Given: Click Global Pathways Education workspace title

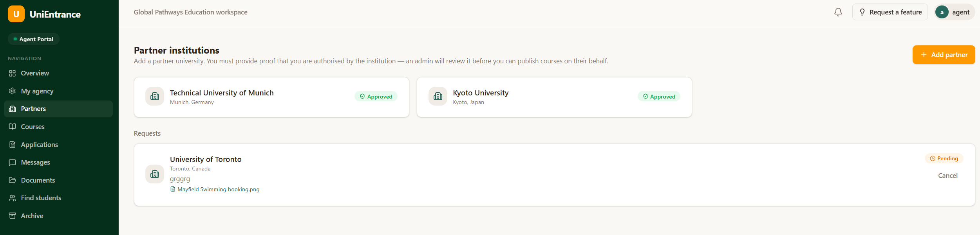Looking at the screenshot, I should (x=190, y=12).
